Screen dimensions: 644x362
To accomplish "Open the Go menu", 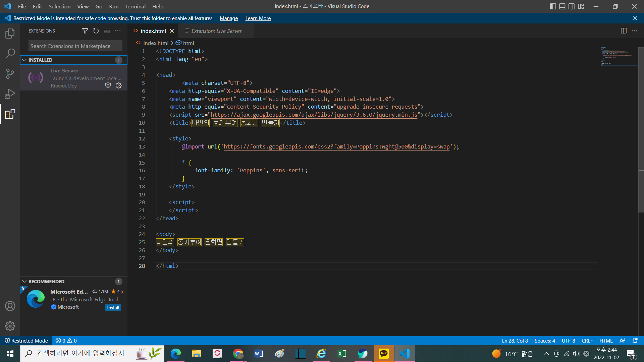I will click(x=99, y=6).
